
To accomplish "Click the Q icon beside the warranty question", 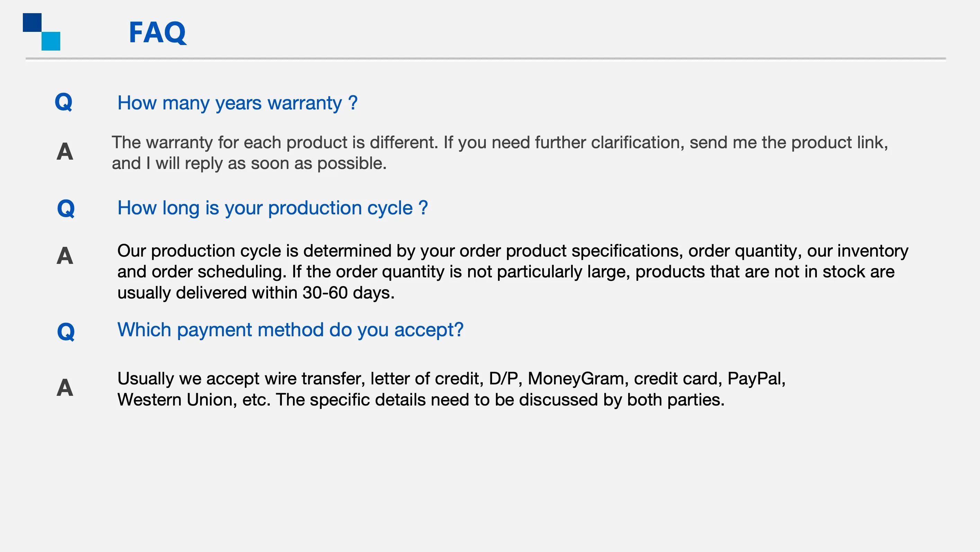I will (63, 102).
